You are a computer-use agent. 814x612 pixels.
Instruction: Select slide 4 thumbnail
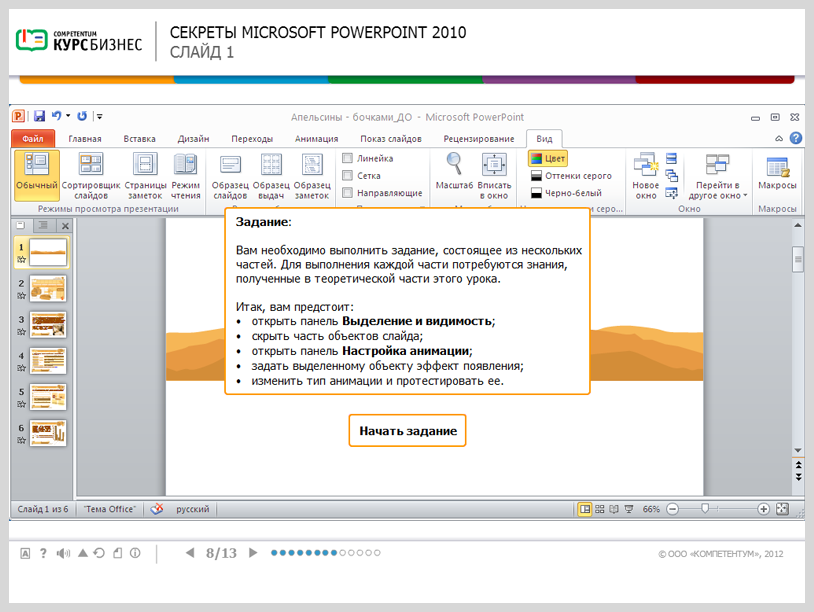(x=48, y=361)
